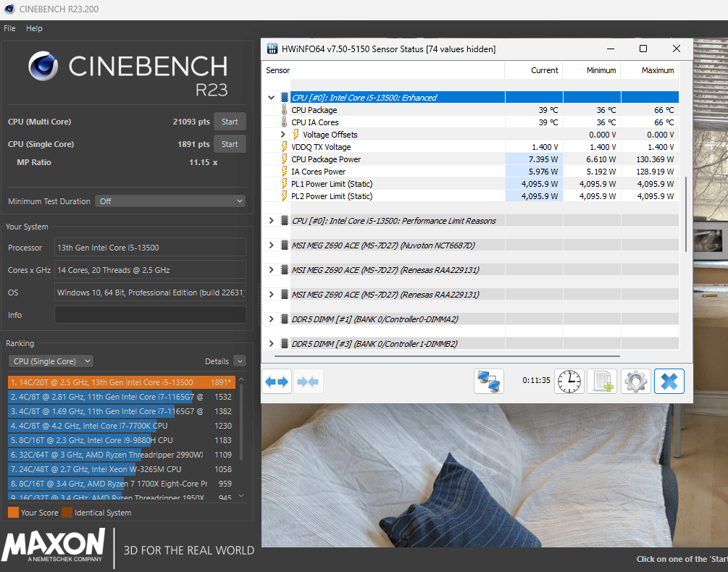Image resolution: width=728 pixels, height=572 pixels.
Task: Expand the first Renesas RAA229131 group
Action: (272, 269)
